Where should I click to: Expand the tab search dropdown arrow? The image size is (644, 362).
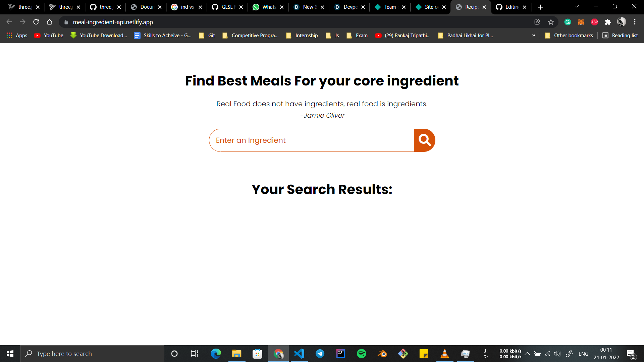(577, 7)
